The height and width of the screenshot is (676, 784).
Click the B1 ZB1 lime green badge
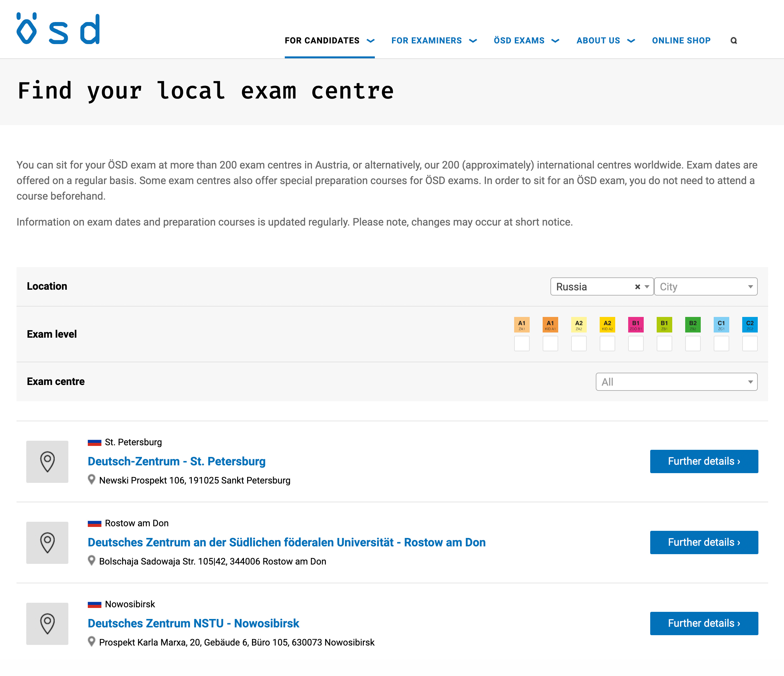coord(664,324)
